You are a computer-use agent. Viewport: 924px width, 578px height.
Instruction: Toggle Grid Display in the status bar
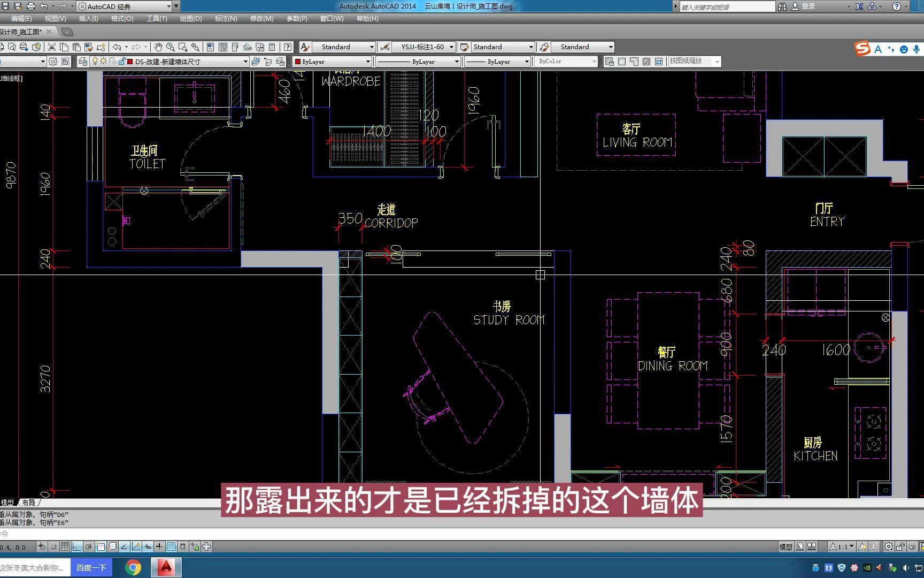point(65,546)
